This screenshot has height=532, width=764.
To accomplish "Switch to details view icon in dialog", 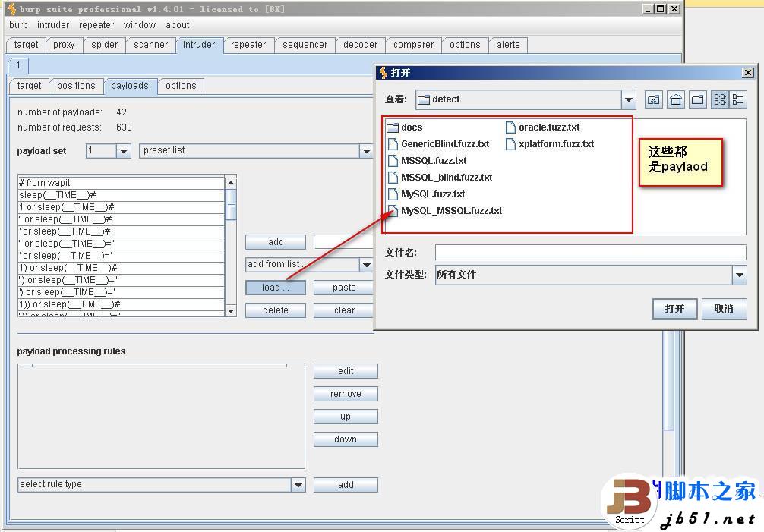I will 737,99.
